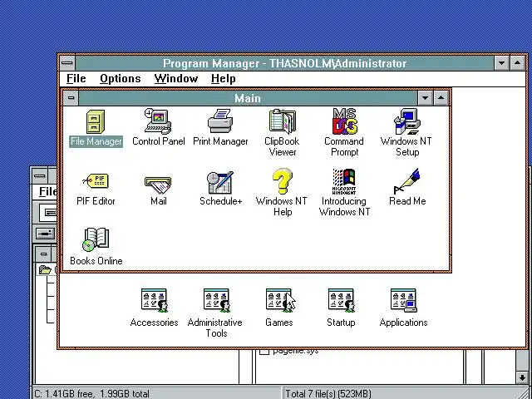Maximize the Main group window

(x=441, y=98)
